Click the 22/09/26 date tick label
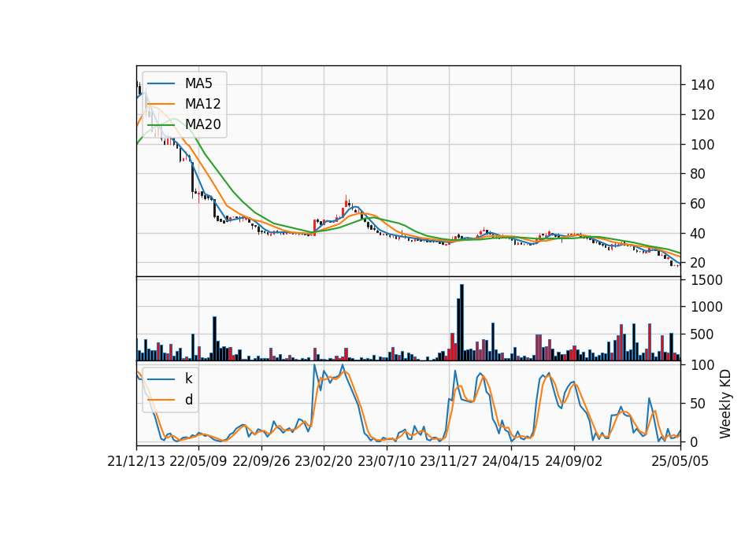The height and width of the screenshot is (543, 756). [x=261, y=462]
